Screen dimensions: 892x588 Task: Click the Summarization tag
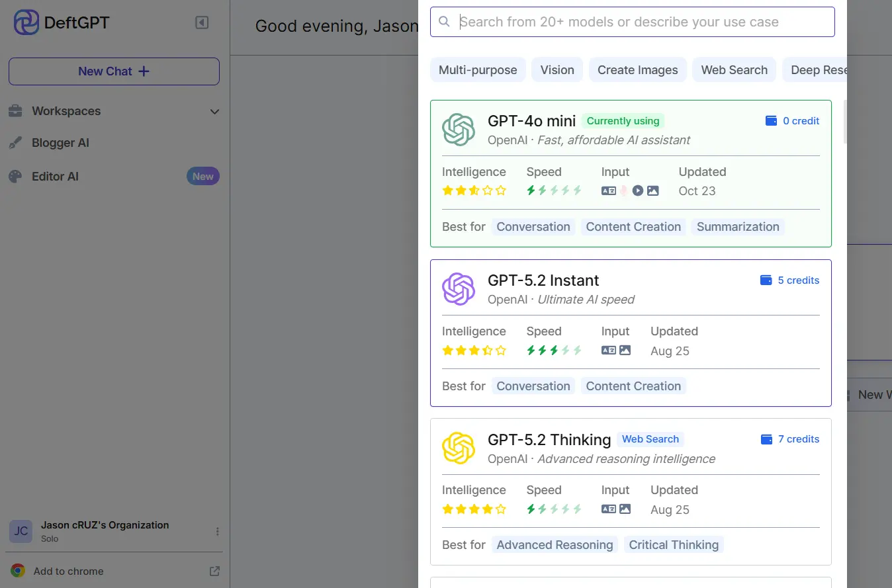(x=738, y=227)
